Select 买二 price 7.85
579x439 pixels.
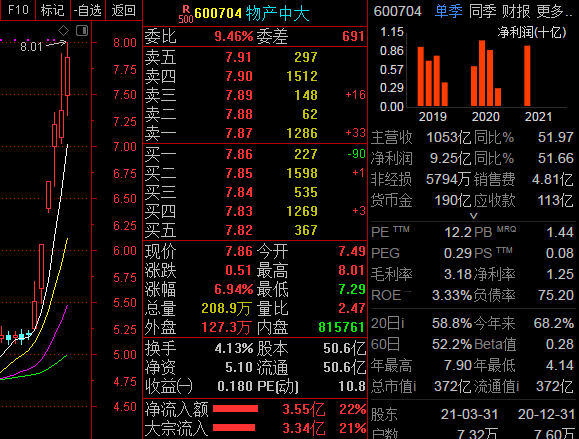pos(239,173)
